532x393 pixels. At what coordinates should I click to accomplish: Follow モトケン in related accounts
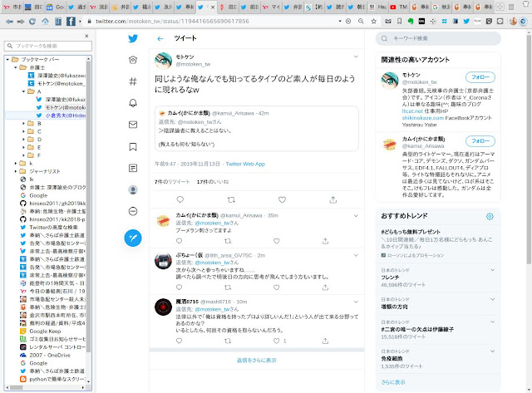pos(480,77)
